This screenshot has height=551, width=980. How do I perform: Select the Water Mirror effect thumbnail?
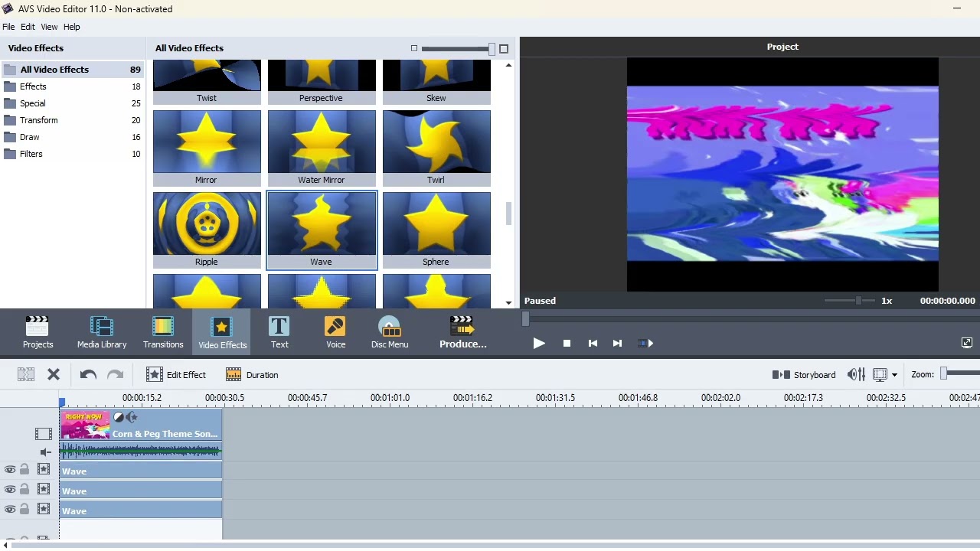322,148
